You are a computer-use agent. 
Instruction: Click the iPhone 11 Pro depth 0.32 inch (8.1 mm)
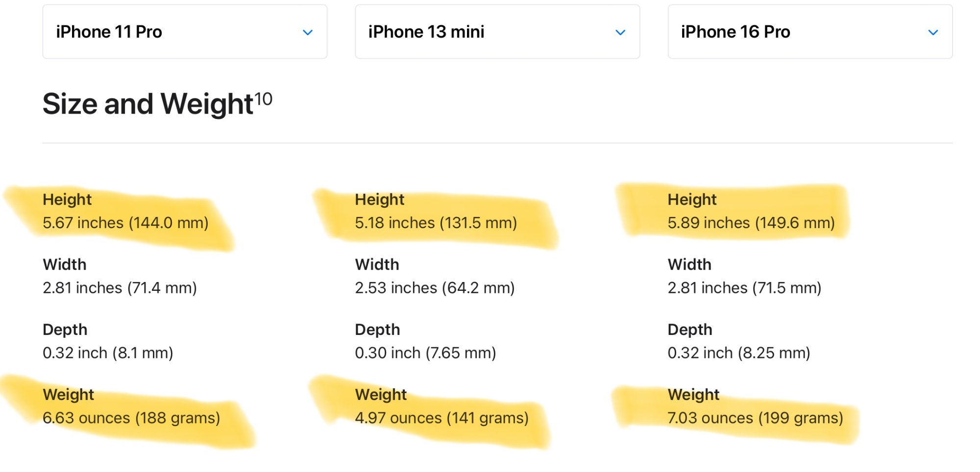point(108,353)
